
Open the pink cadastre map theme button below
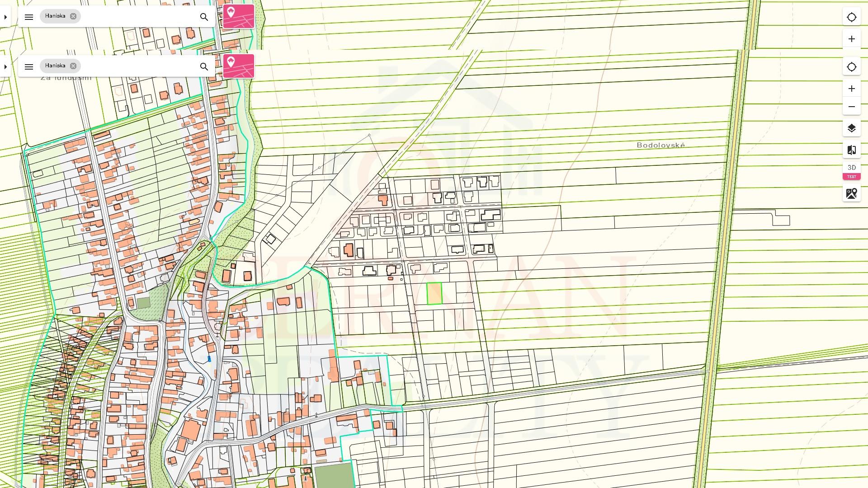tap(239, 66)
